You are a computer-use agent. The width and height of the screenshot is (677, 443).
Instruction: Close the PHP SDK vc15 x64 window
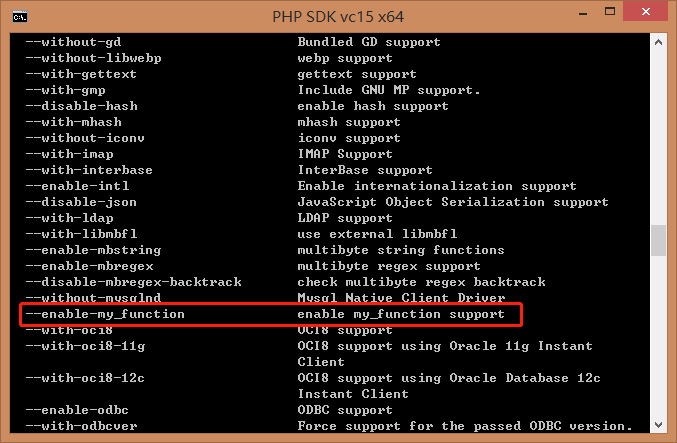click(x=645, y=12)
